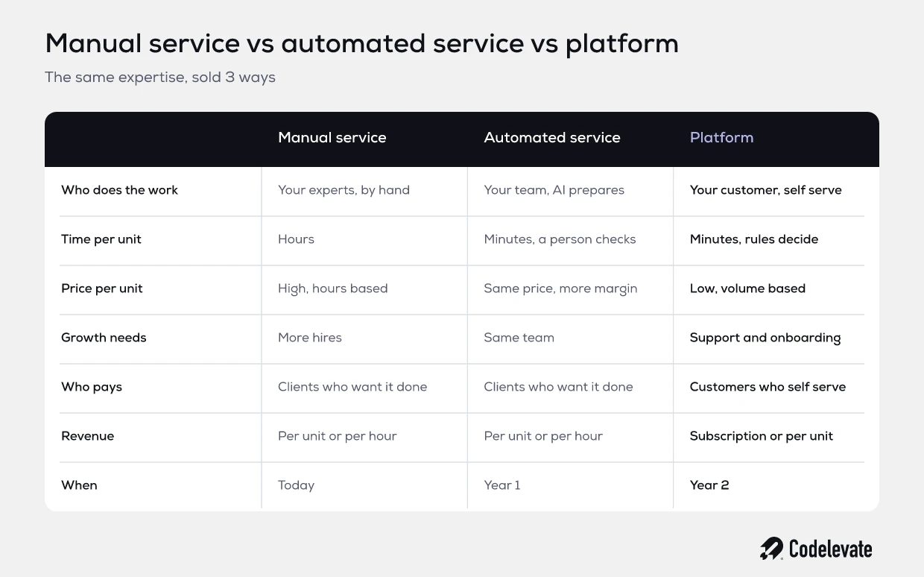
Task: Select cell 'Customers who self serve'
Action: click(768, 387)
